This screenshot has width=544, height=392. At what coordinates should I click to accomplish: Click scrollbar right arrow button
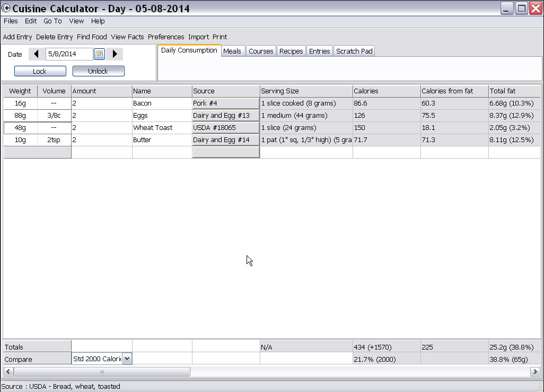pos(535,371)
